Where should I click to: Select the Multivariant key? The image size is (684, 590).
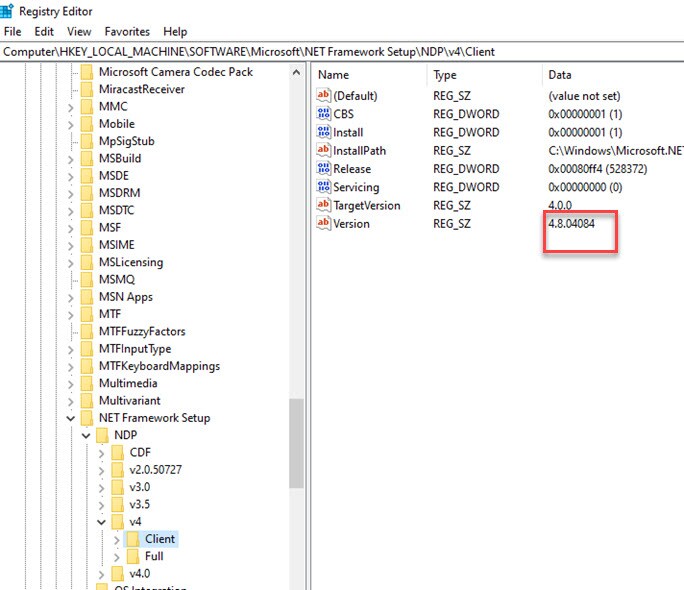[x=130, y=401]
